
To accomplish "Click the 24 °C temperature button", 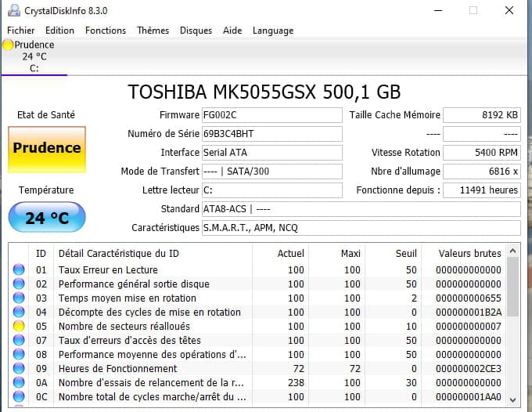I will click(x=47, y=218).
